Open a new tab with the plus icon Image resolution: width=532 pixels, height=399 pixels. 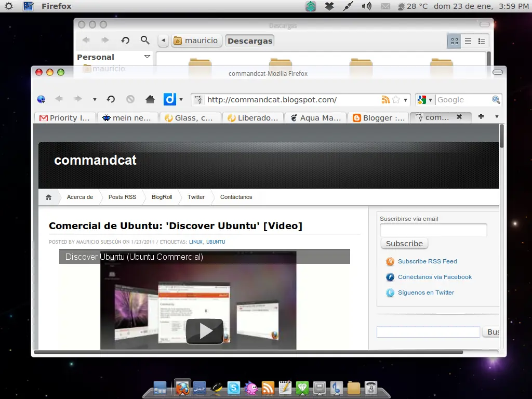click(481, 116)
